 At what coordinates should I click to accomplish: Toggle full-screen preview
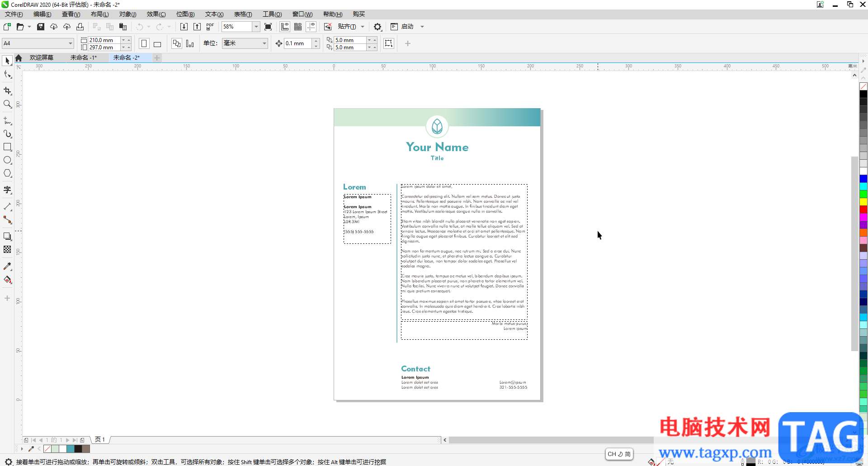pos(268,27)
